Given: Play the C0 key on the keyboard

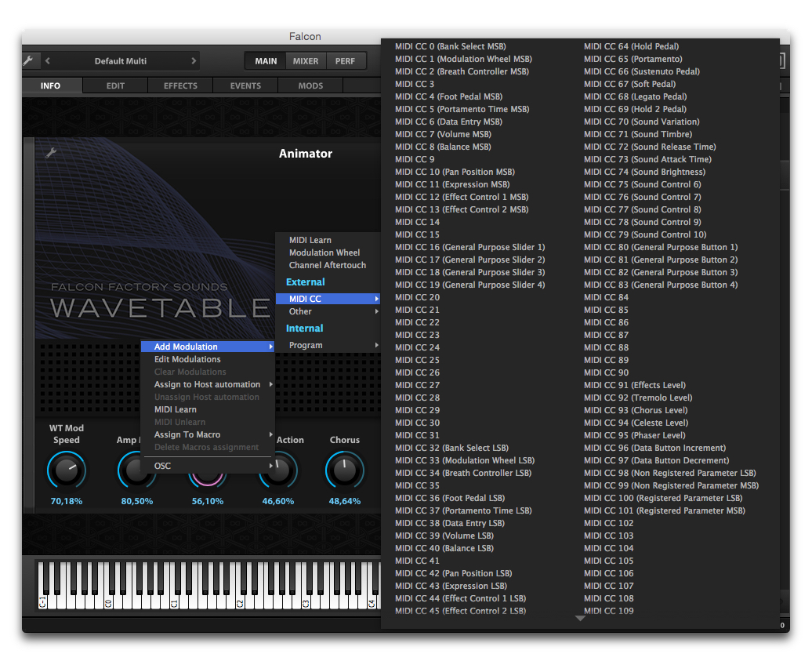Looking at the screenshot, I should click(107, 601).
